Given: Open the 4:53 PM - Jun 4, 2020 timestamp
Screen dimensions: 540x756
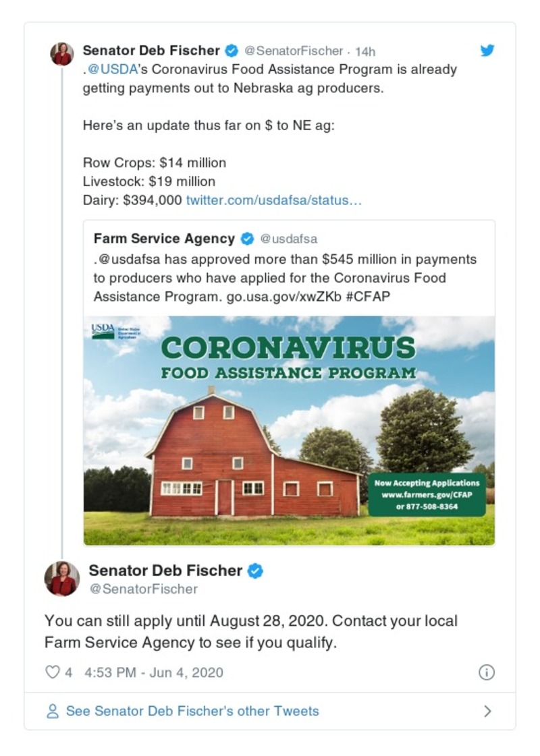Looking at the screenshot, I should pos(153,672).
